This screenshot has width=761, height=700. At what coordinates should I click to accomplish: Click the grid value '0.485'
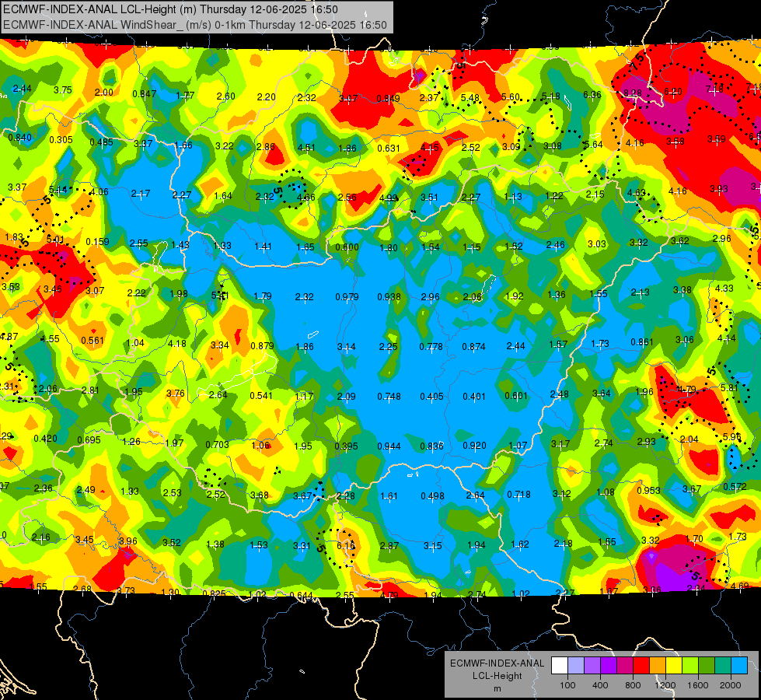[101, 142]
